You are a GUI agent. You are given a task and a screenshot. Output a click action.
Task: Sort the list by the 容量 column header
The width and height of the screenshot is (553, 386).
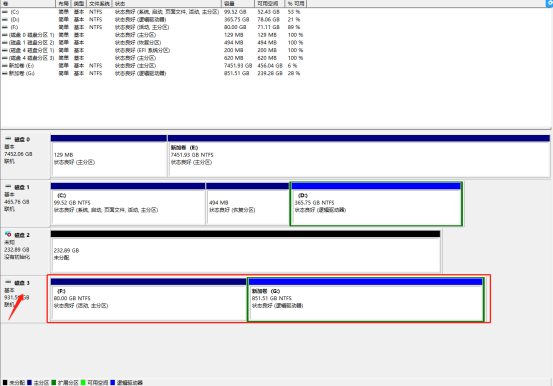pos(238,4)
